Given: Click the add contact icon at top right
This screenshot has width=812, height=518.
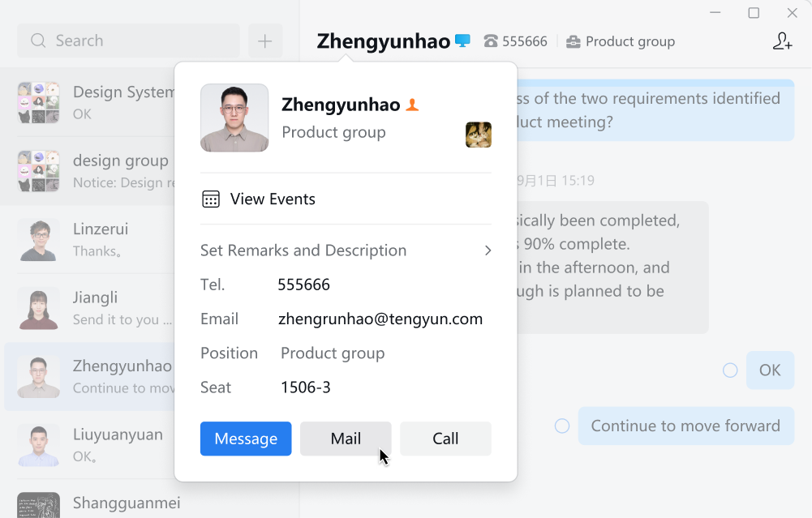Looking at the screenshot, I should [x=782, y=41].
